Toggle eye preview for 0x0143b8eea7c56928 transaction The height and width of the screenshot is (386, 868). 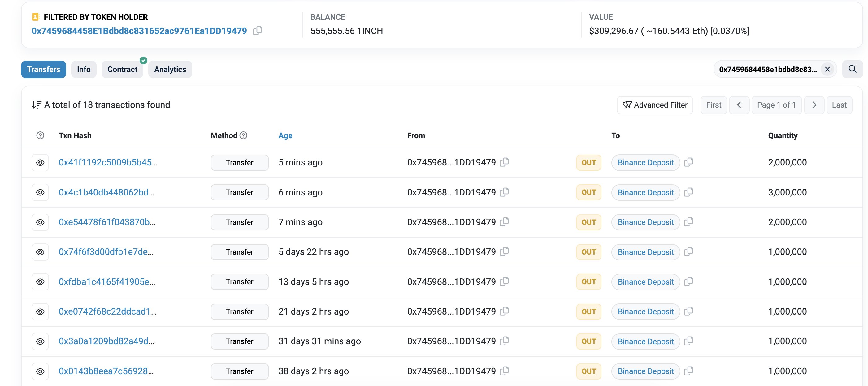point(40,371)
